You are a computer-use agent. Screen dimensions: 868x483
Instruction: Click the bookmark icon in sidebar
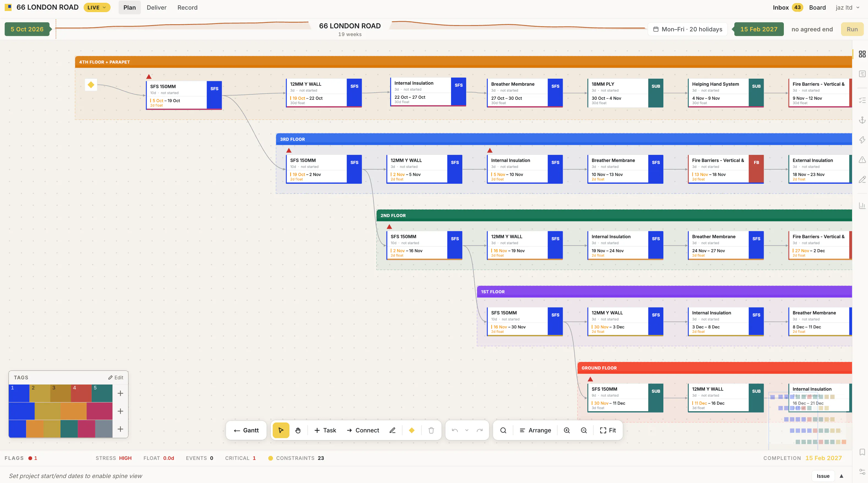862,452
